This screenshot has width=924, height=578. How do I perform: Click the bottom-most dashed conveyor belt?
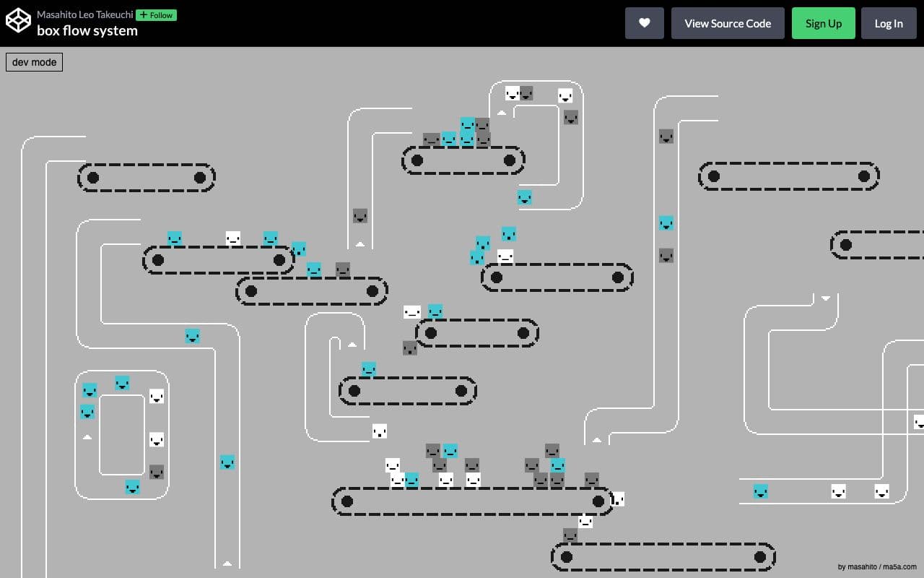pyautogui.click(x=663, y=556)
